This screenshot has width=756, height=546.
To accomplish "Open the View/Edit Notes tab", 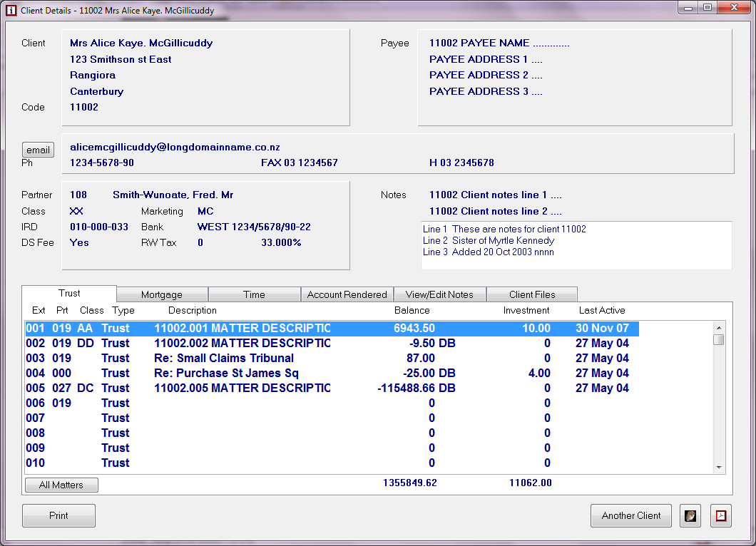I will pos(439,294).
